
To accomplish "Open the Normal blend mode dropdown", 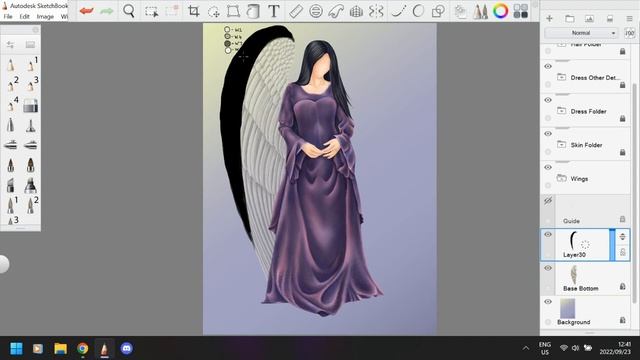I will pos(581,33).
